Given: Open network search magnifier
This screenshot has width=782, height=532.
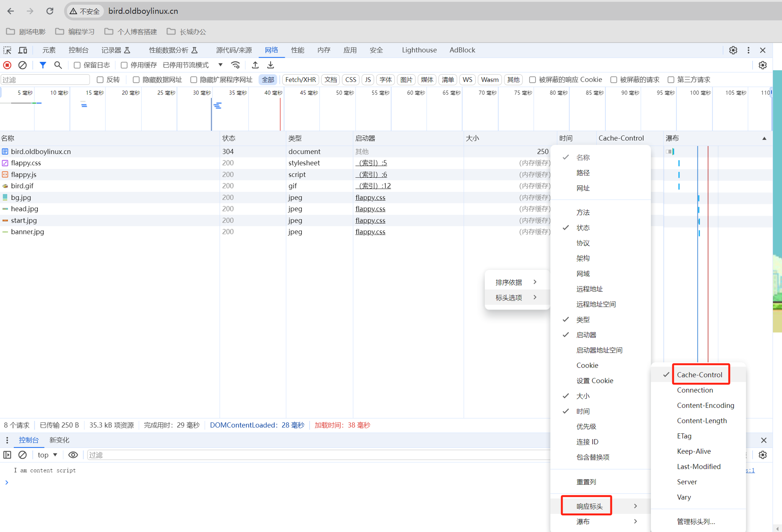Looking at the screenshot, I should (x=58, y=65).
